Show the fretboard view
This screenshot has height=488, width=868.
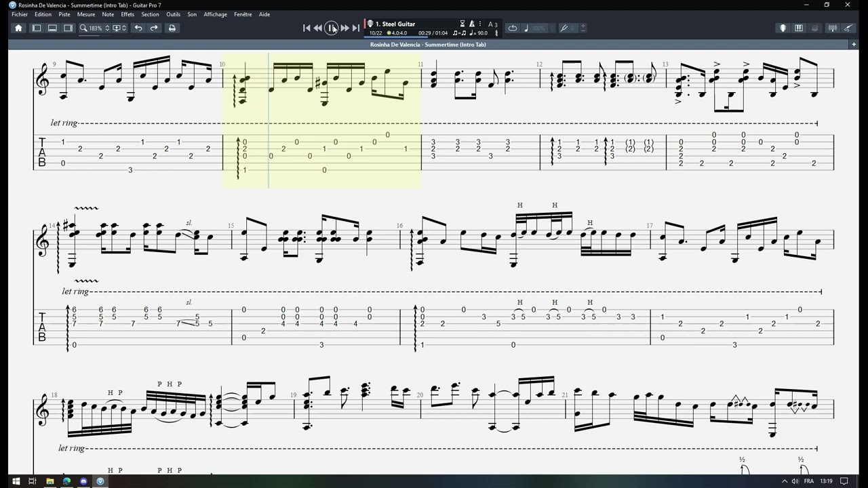[x=783, y=28]
